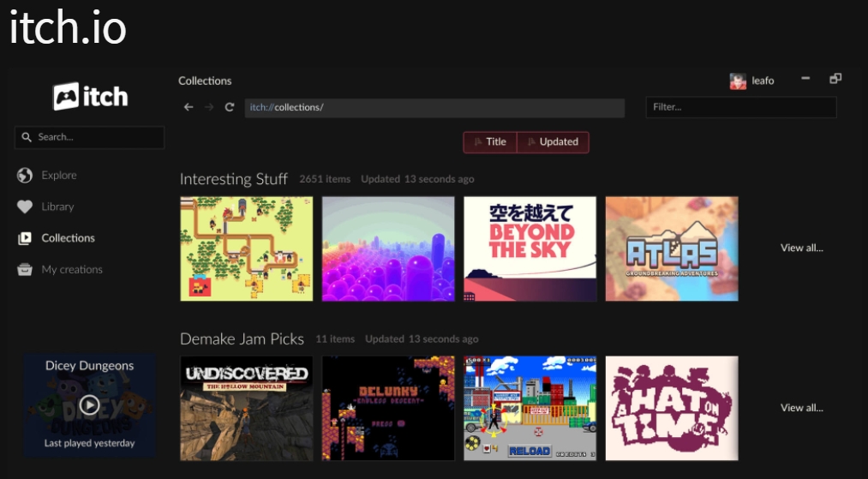Screen dimensions: 868x479
Task: Sort collections by Updated
Action: click(553, 141)
